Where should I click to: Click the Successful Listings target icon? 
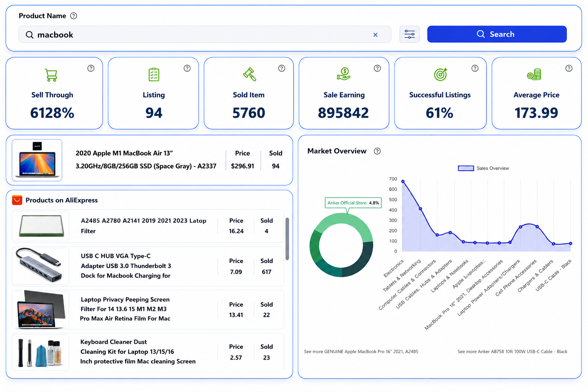[441, 74]
